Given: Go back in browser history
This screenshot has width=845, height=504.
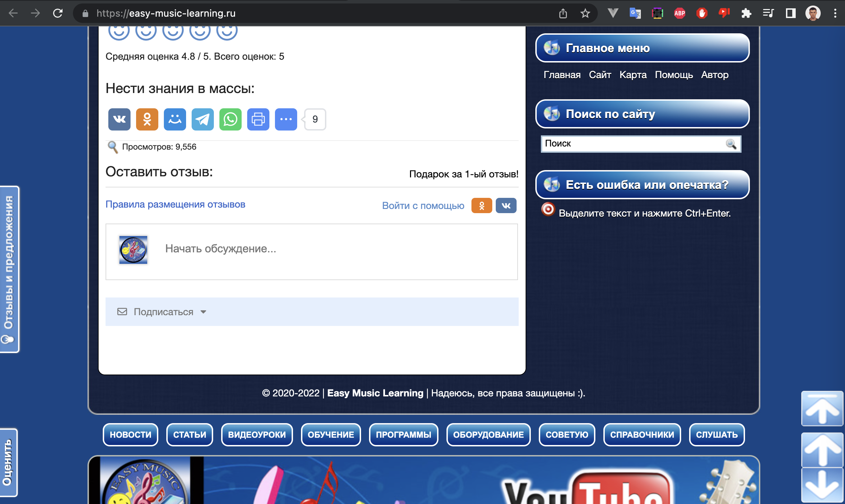Looking at the screenshot, I should (x=13, y=13).
